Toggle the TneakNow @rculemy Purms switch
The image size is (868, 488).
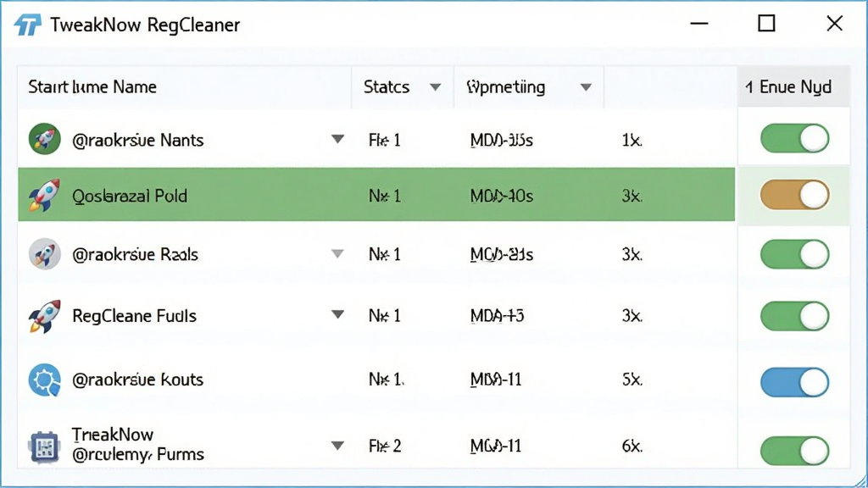[x=794, y=451]
